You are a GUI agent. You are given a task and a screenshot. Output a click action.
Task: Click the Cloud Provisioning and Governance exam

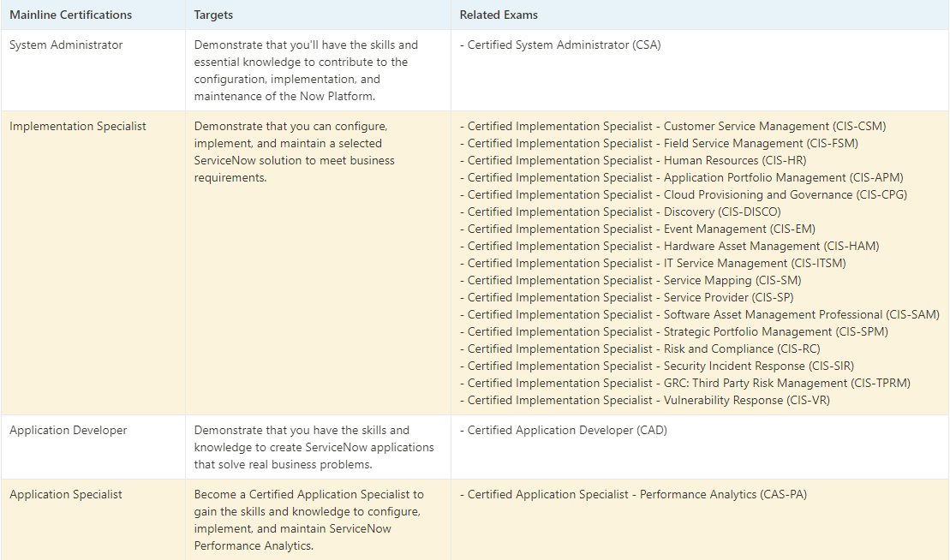pyautogui.click(x=684, y=194)
